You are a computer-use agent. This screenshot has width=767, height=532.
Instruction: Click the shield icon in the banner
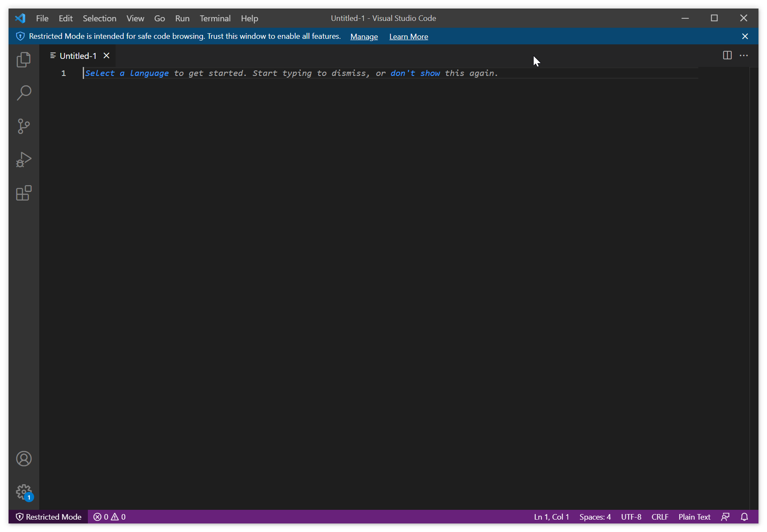20,36
